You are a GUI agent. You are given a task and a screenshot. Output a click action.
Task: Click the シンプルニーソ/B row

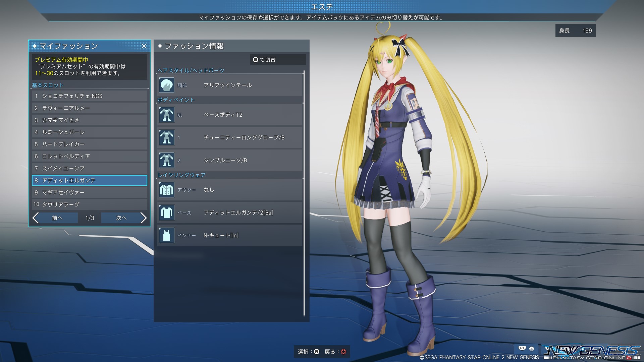pyautogui.click(x=230, y=160)
